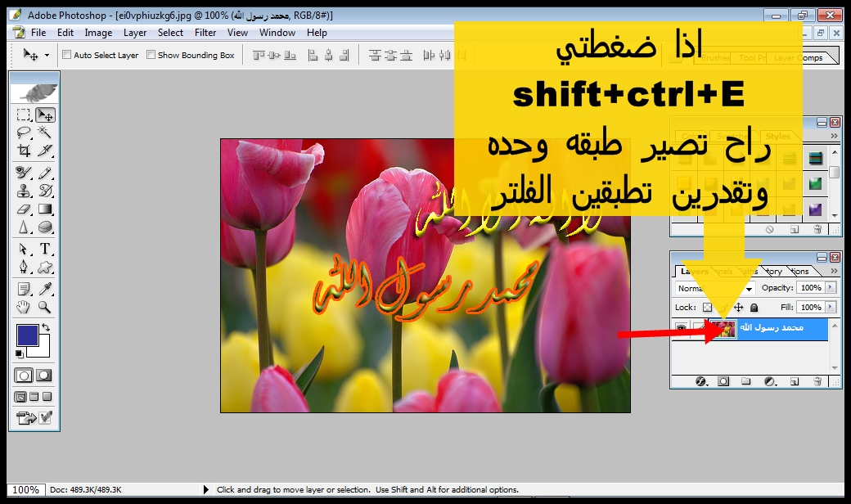Select the Crop tool
Image resolution: width=851 pixels, height=504 pixels.
coord(24,151)
